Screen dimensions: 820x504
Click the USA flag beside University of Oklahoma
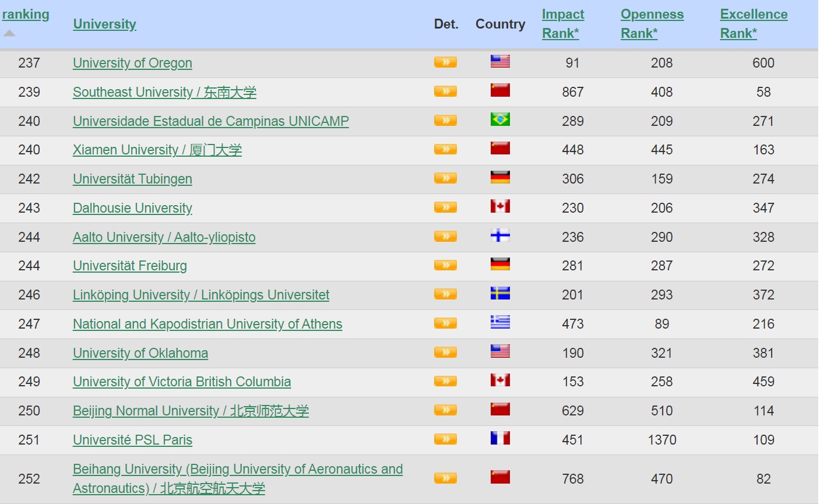(500, 351)
